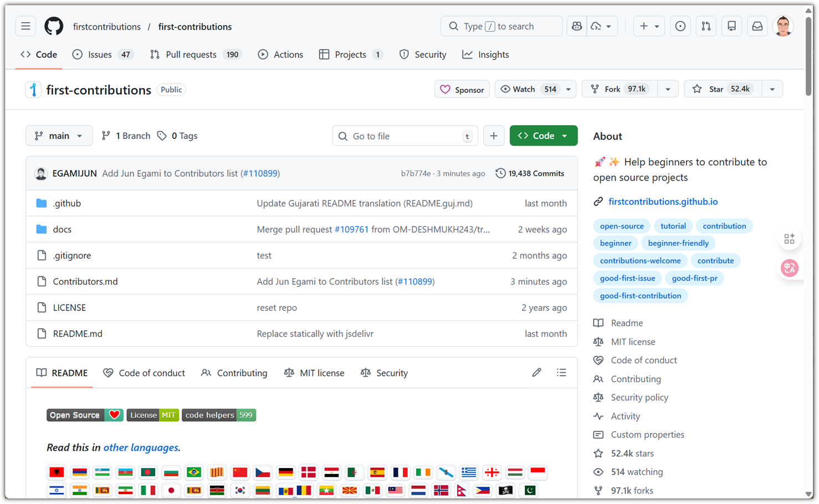The width and height of the screenshot is (819, 504).
Task: Open .gitignore file
Action: coord(72,255)
